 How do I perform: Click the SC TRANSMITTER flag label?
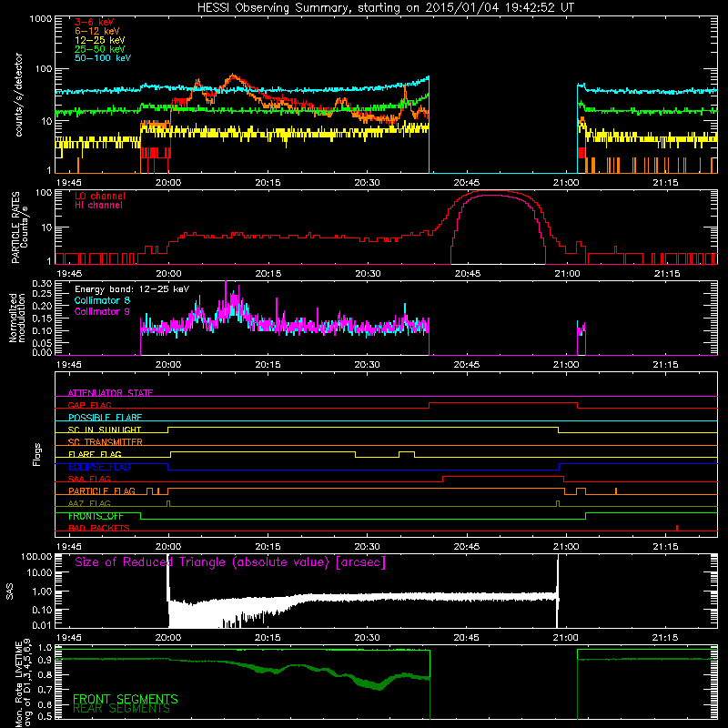106,441
